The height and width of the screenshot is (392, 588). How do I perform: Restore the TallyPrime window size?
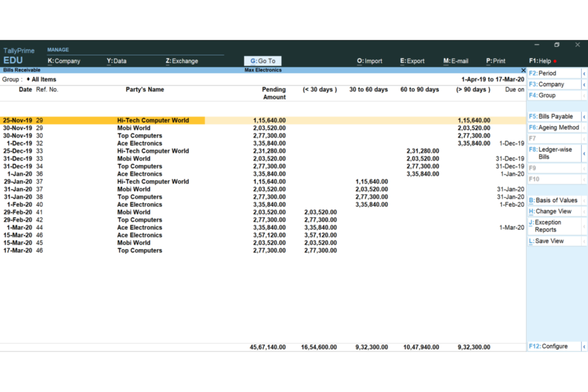[x=557, y=45]
